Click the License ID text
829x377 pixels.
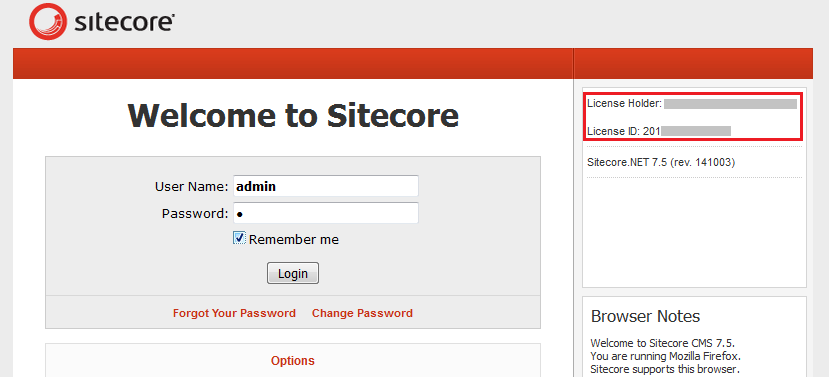[x=659, y=131]
